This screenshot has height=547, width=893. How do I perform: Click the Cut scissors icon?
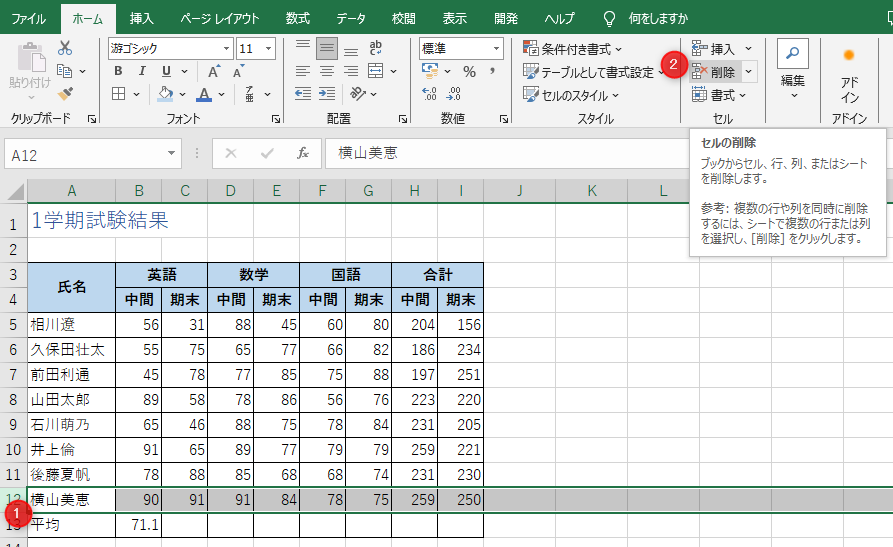tap(66, 48)
